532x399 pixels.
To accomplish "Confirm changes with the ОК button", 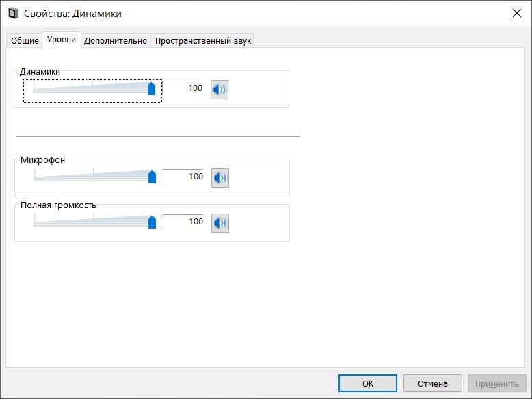I will [x=368, y=383].
